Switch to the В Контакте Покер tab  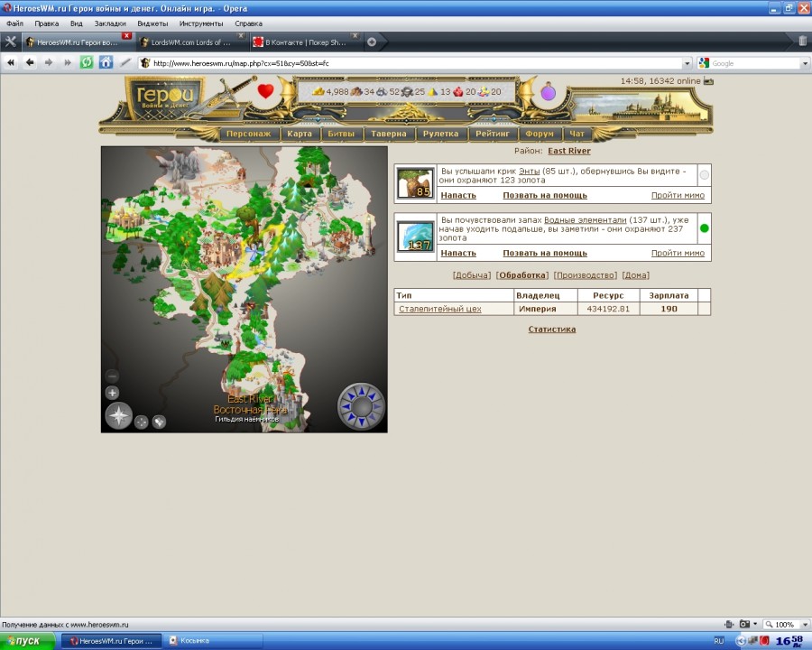click(x=305, y=42)
